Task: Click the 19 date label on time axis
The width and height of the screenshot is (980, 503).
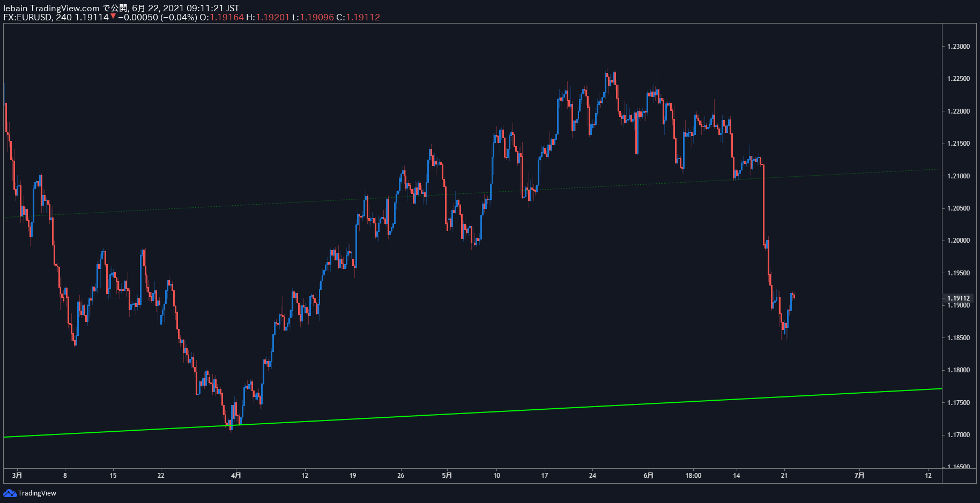Action: pos(353,475)
